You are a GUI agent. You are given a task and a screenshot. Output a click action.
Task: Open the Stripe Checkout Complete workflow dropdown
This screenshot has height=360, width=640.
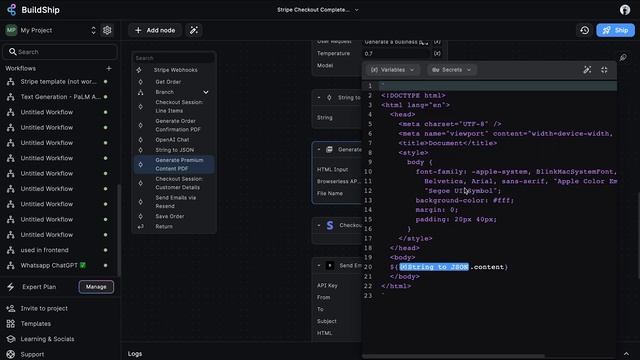click(318, 10)
